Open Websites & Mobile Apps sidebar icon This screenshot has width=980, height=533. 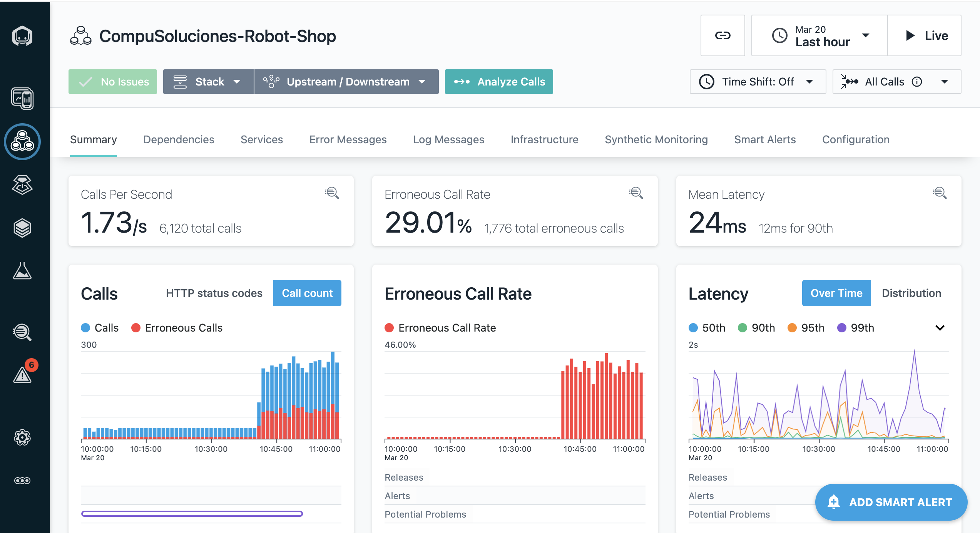[22, 99]
